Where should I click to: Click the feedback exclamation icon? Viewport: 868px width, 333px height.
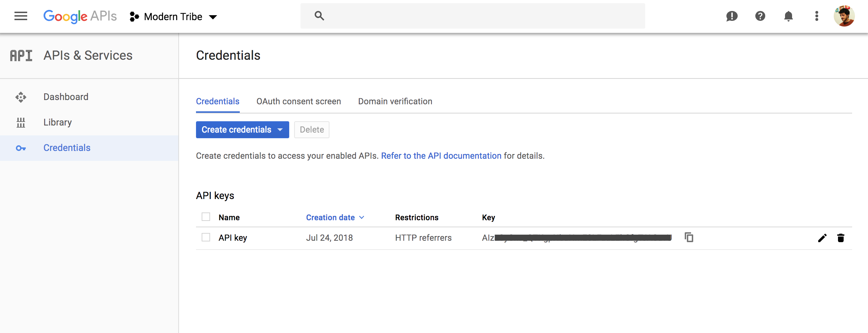tap(732, 16)
